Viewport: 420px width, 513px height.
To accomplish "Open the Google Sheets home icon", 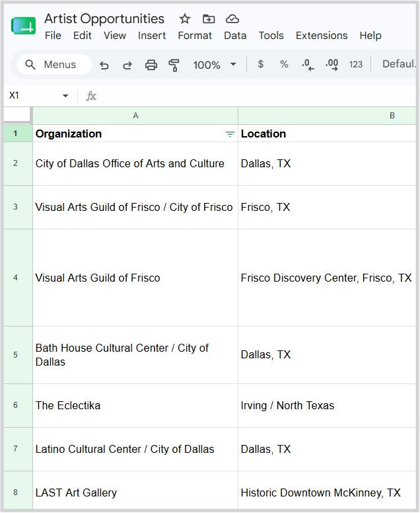I will coord(23,26).
